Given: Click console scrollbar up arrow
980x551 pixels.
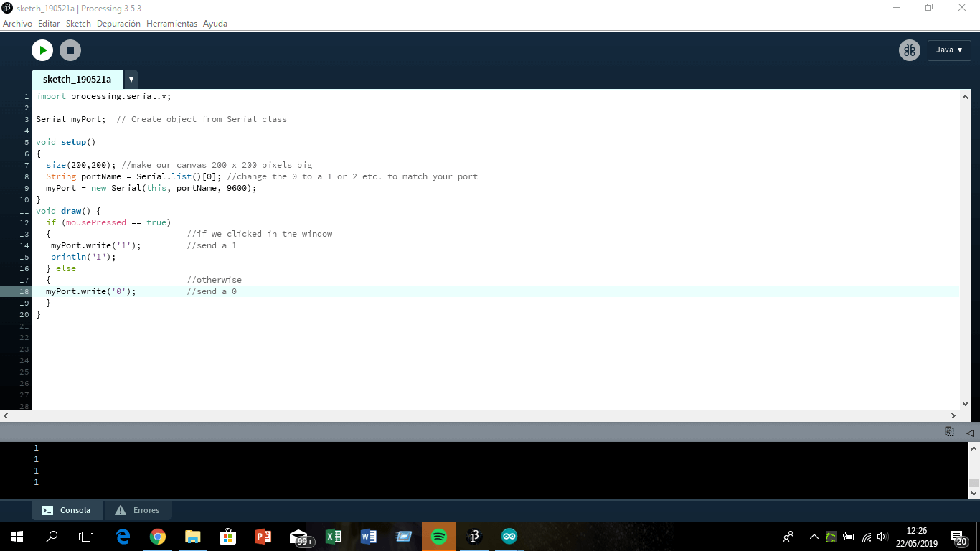Looking at the screenshot, I should tap(974, 448).
